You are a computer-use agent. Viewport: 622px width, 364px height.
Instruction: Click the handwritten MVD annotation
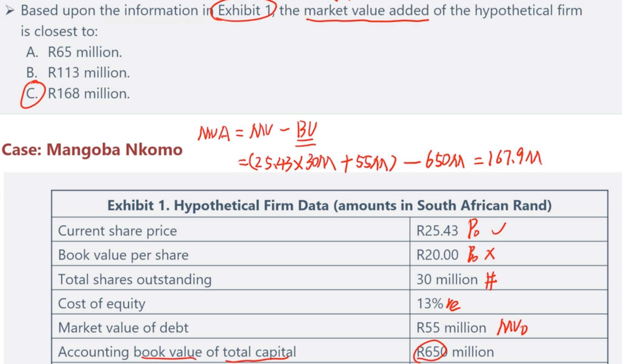click(x=512, y=327)
